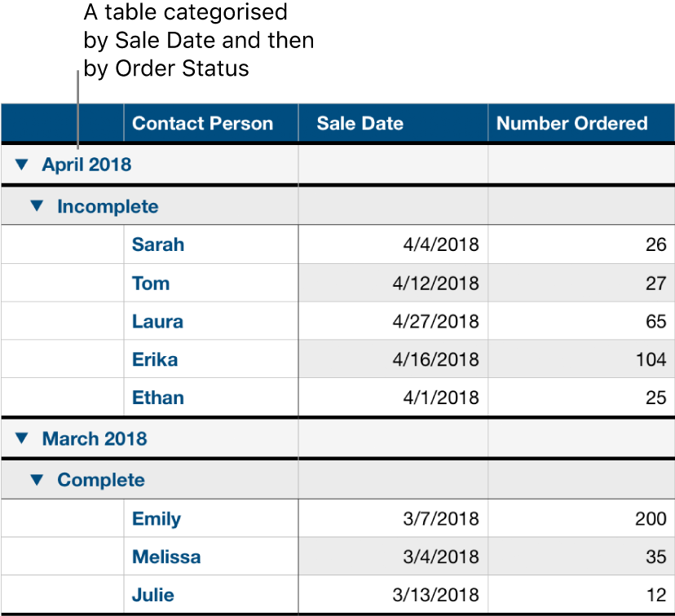Click the disclosure triangle beside Complete

pyautogui.click(x=37, y=480)
